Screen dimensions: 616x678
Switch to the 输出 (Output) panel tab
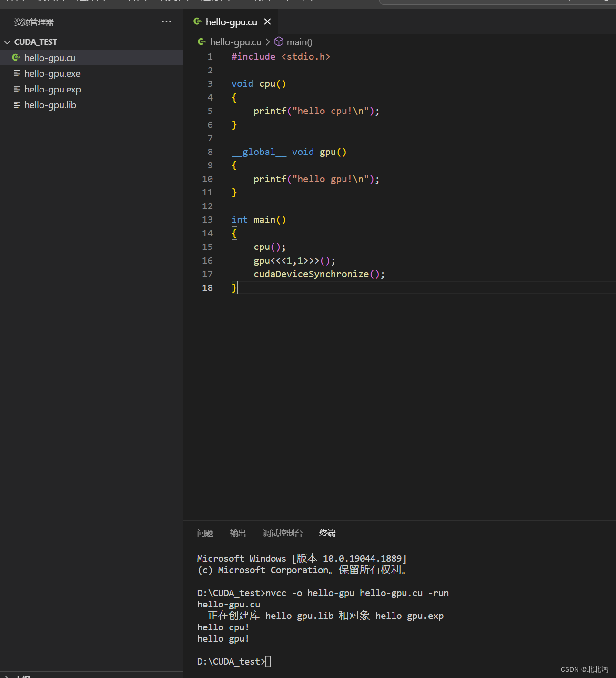238,533
